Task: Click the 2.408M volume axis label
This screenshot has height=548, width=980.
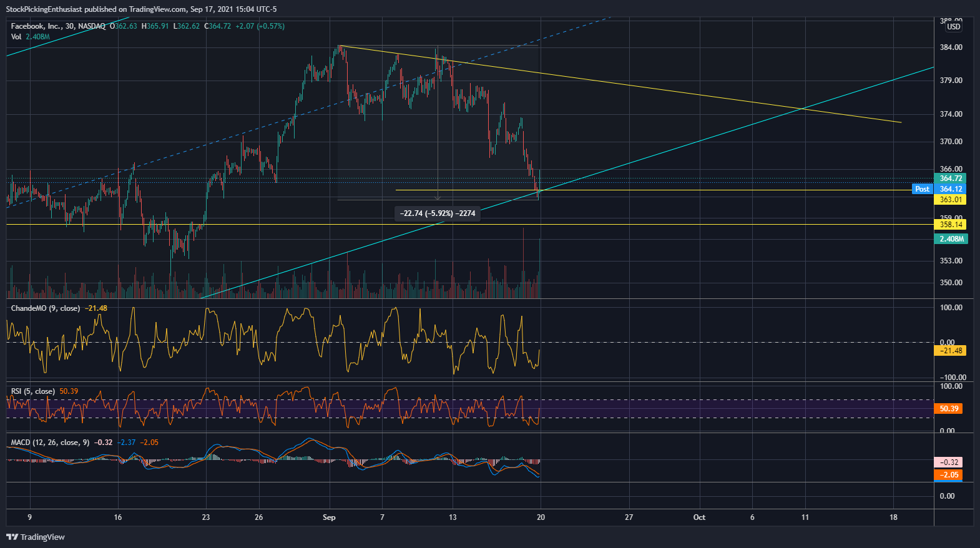Action: coord(951,239)
